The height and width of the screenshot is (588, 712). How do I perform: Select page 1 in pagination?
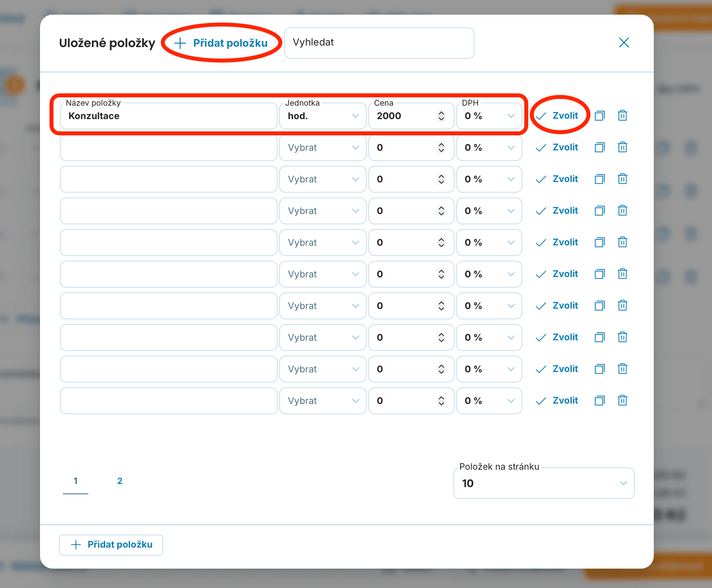click(76, 481)
